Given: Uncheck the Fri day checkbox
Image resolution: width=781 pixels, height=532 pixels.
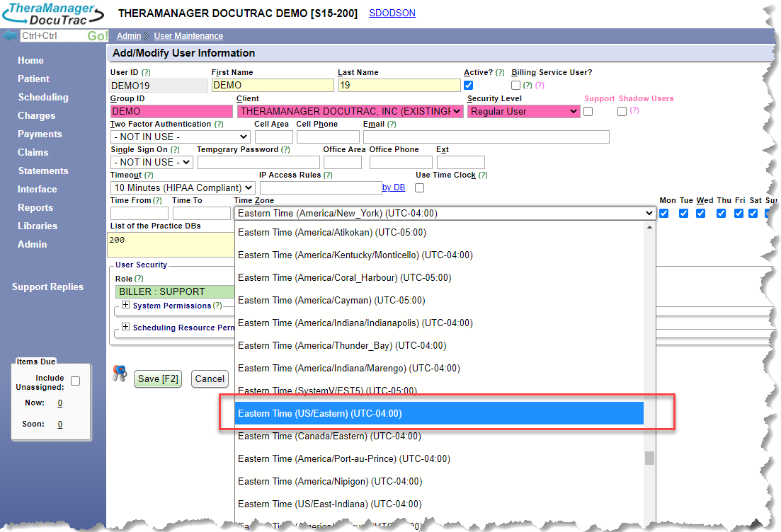Looking at the screenshot, I should point(739,213).
